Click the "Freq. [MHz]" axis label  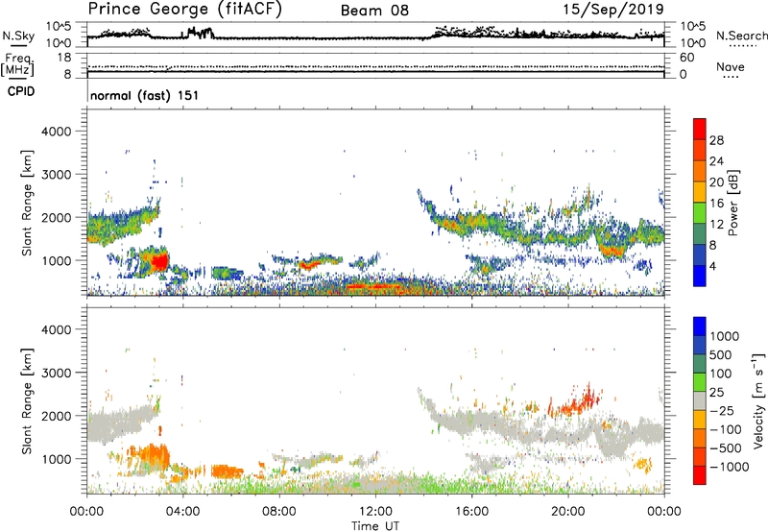coord(18,65)
